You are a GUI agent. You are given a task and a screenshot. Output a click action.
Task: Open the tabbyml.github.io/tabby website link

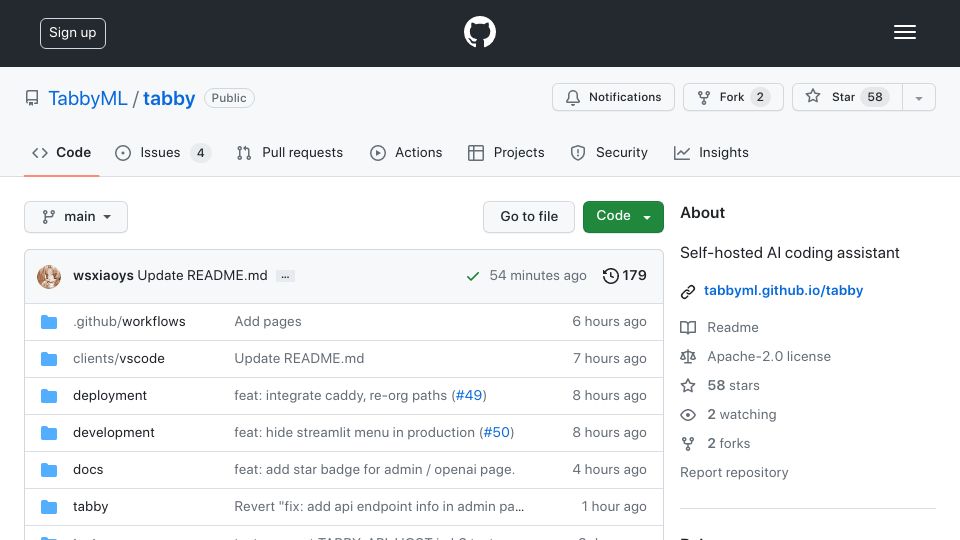point(783,290)
